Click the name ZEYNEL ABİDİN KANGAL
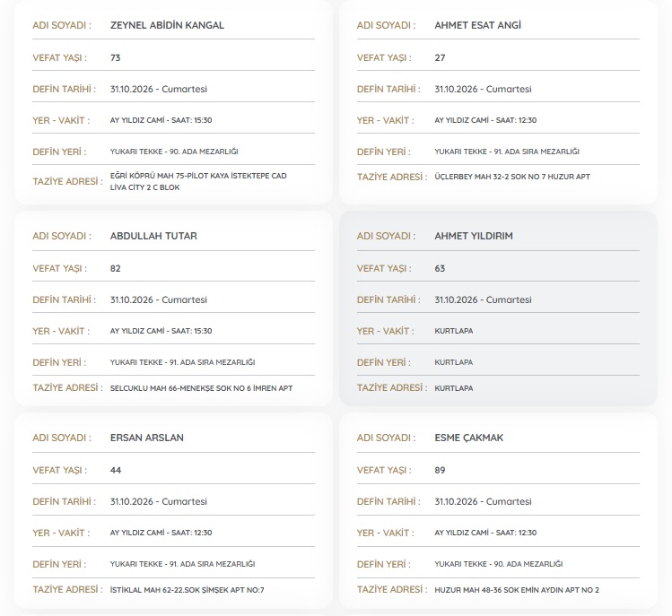This screenshot has width=672, height=616. (x=167, y=25)
